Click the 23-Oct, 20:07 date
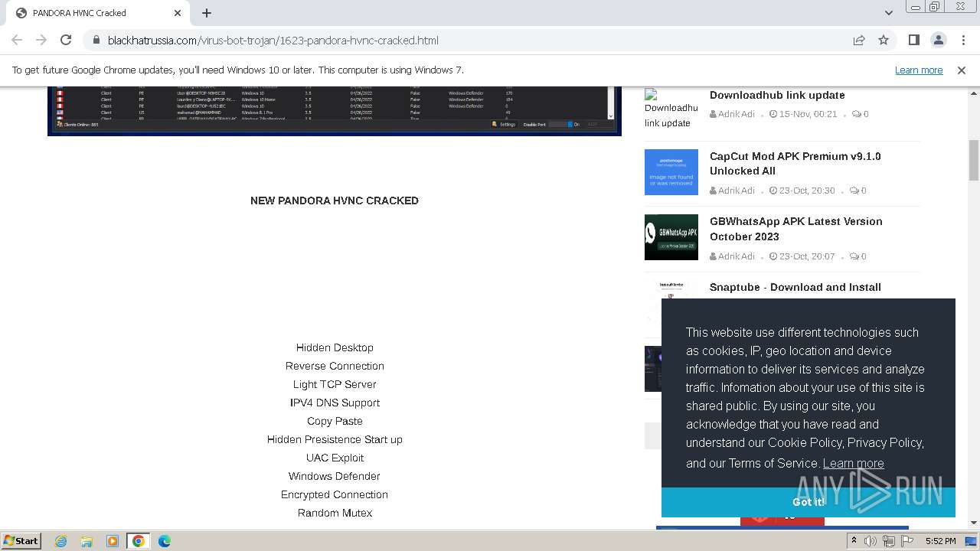The width and height of the screenshot is (980, 551). [x=807, y=256]
